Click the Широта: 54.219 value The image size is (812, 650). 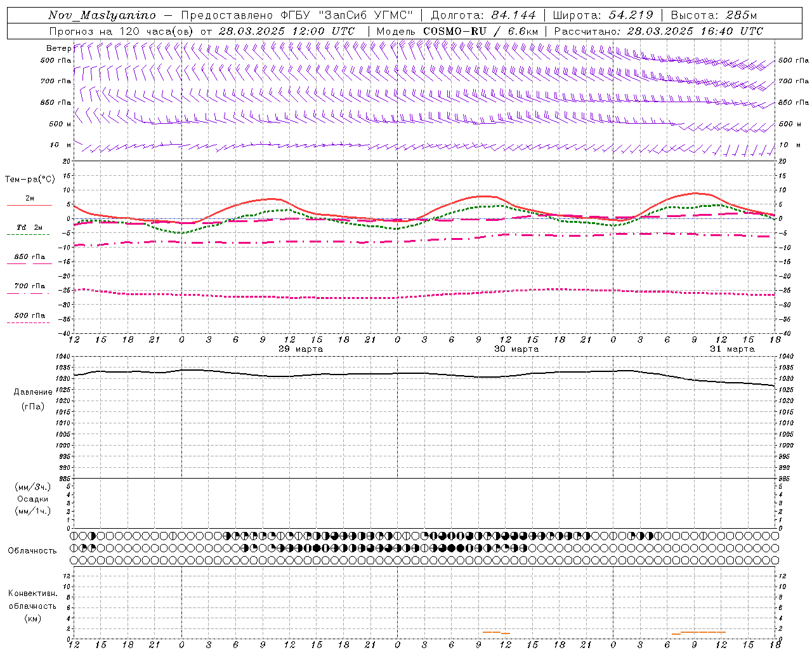(x=603, y=15)
